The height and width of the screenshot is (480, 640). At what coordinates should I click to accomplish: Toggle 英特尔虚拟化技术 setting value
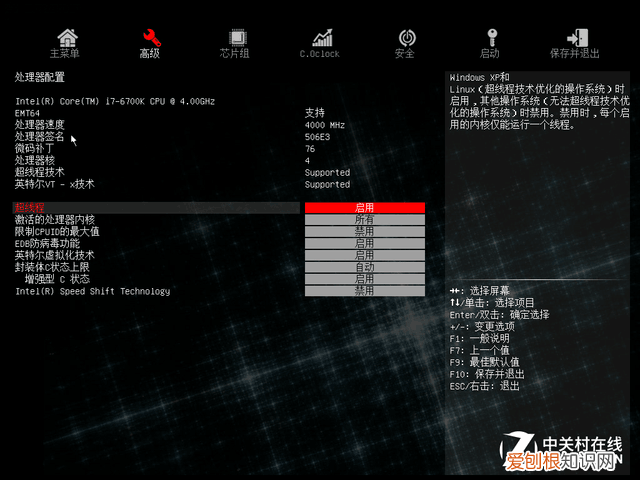click(x=364, y=256)
